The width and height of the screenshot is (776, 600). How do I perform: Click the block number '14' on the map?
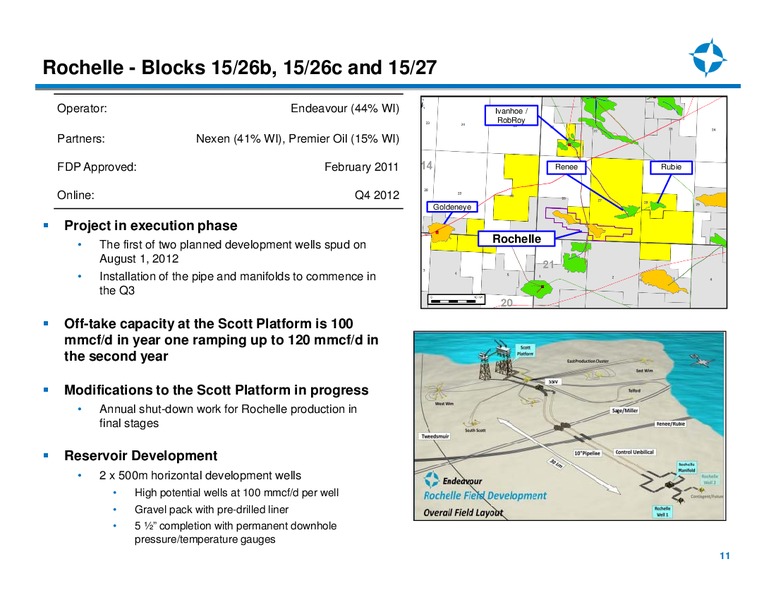[x=427, y=165]
